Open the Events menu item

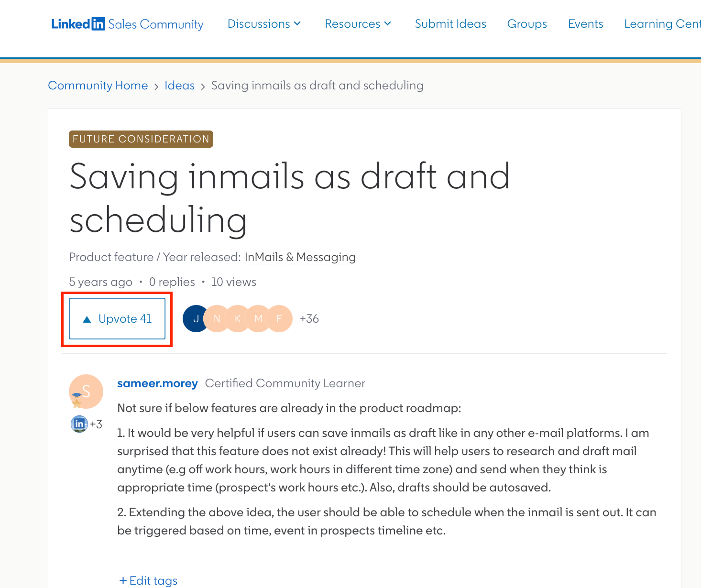[586, 24]
